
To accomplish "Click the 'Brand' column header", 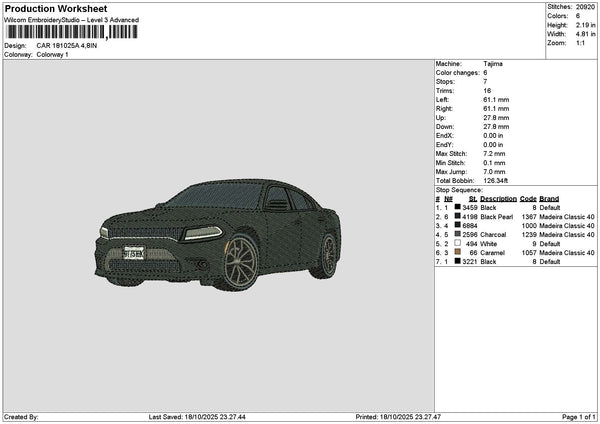I will point(549,199).
